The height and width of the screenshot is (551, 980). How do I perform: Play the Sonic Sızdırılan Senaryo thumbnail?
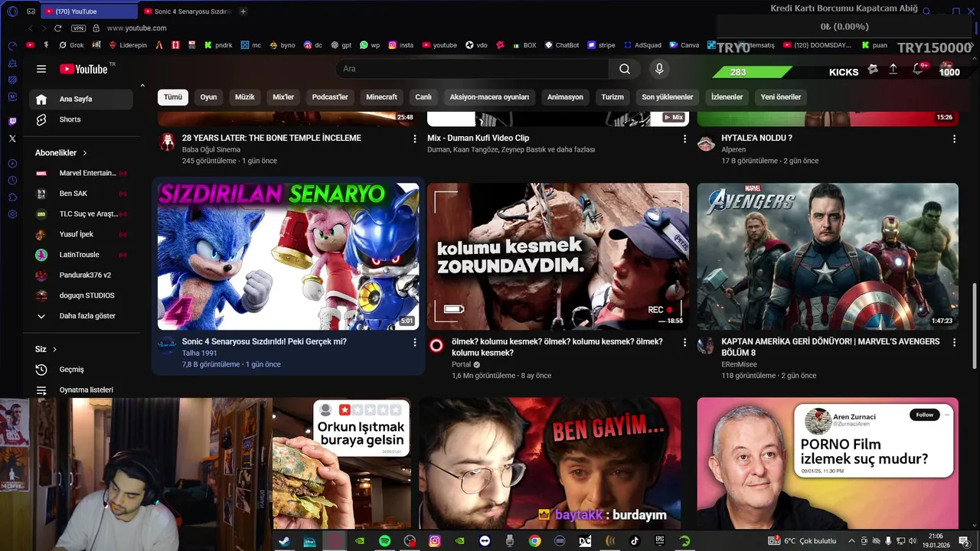[288, 256]
